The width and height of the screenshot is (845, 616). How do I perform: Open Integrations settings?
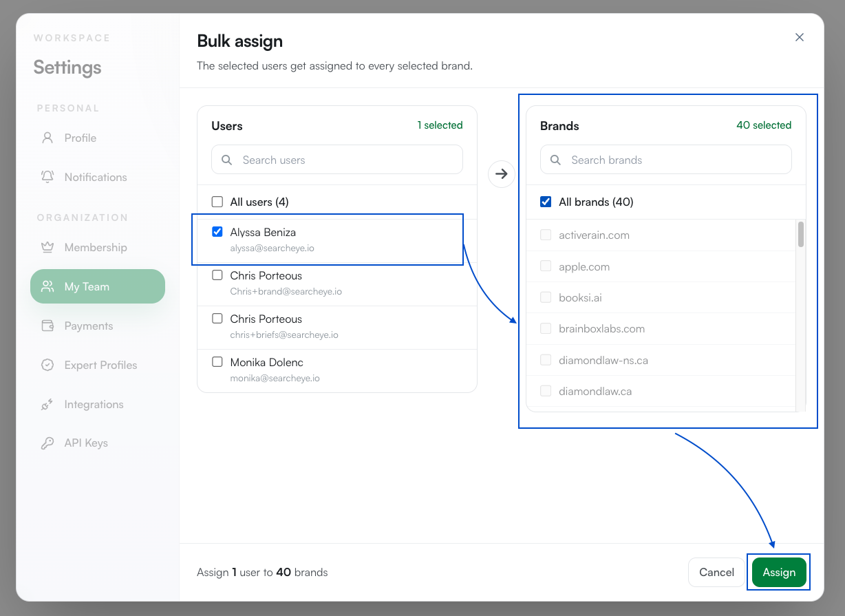(98, 404)
